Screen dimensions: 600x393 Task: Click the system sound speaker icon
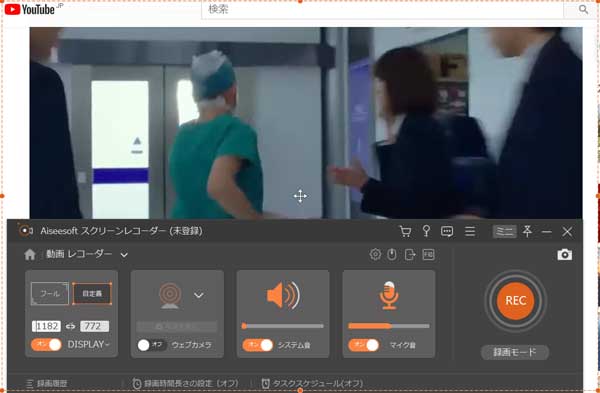[x=283, y=295]
